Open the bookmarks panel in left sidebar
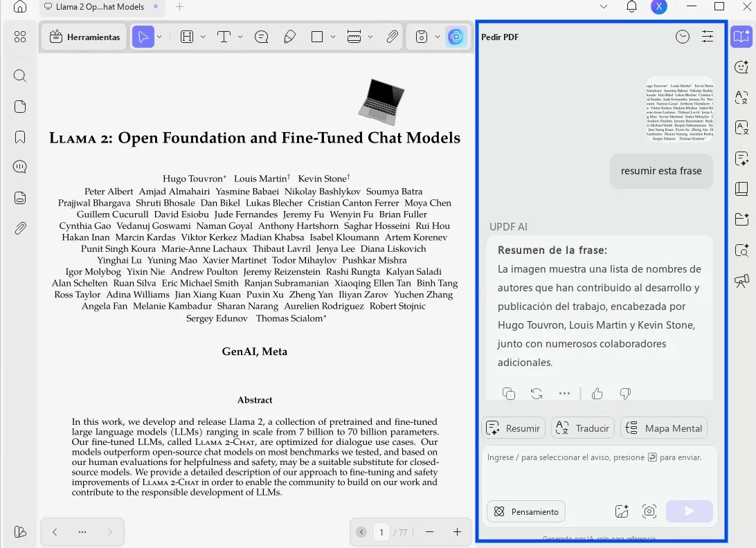 pos(20,137)
